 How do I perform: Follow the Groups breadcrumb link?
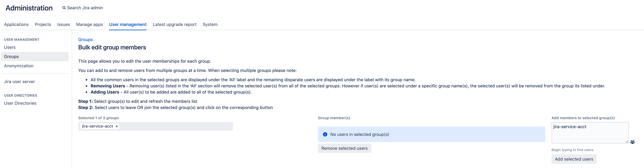click(x=86, y=40)
